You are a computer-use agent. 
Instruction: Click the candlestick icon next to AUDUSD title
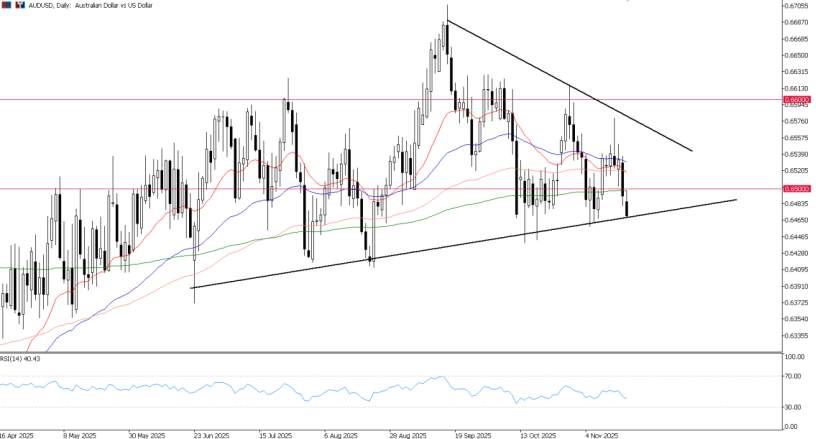tap(20, 5)
